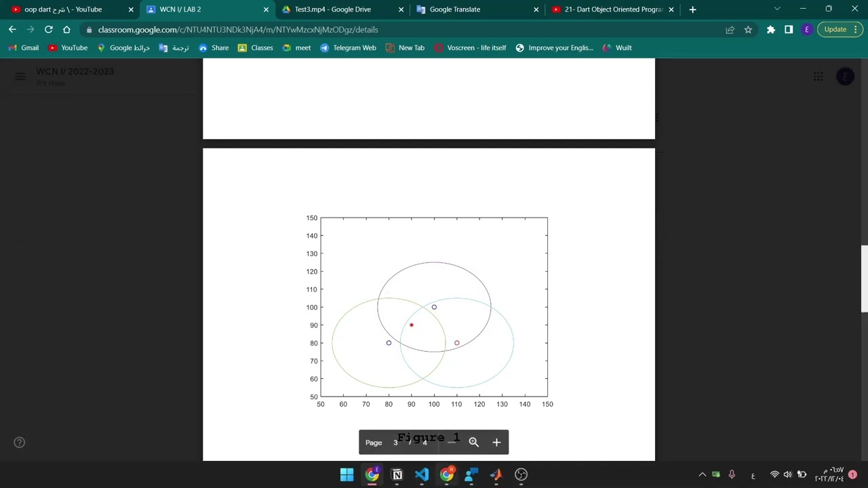The height and width of the screenshot is (488, 868).
Task: Open Voscreen - life itself bookmark
Action: click(x=470, y=48)
